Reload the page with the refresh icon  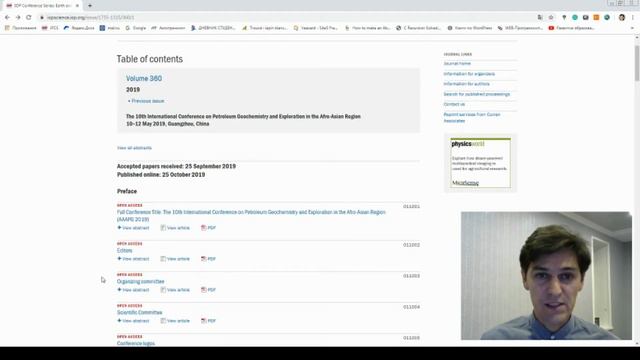[x=29, y=18]
